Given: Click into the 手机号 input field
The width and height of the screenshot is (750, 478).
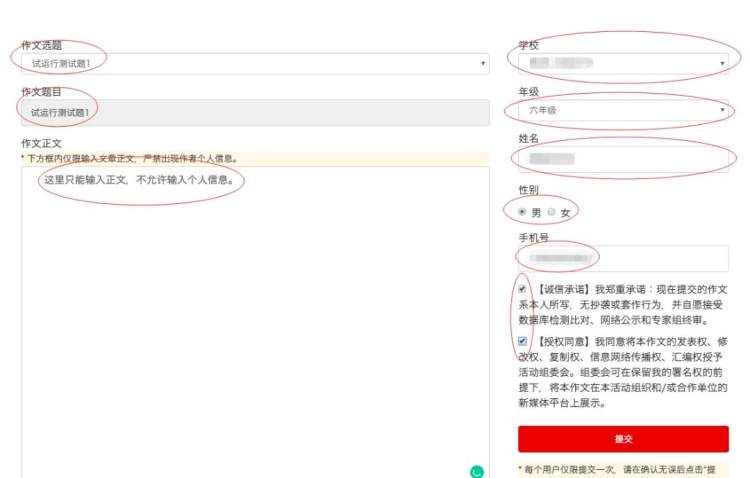Looking at the screenshot, I should click(x=623, y=258).
